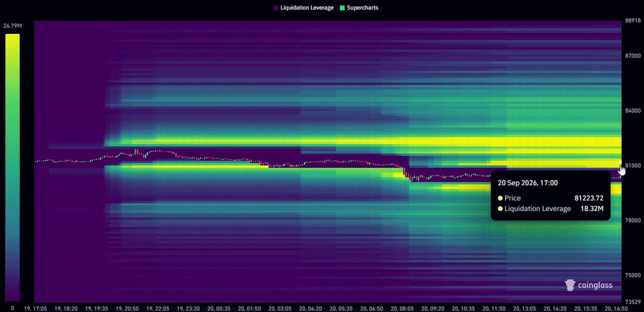Click the 87000 price axis label

634,56
